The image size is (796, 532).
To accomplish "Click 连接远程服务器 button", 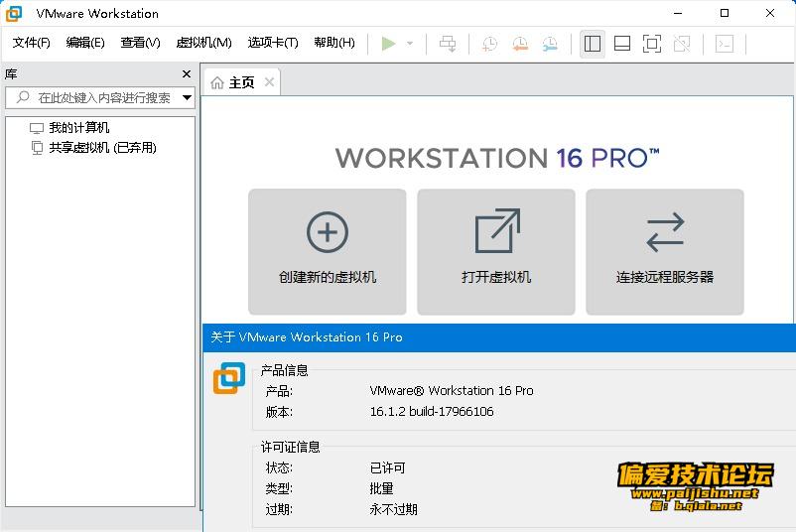I will (x=665, y=252).
